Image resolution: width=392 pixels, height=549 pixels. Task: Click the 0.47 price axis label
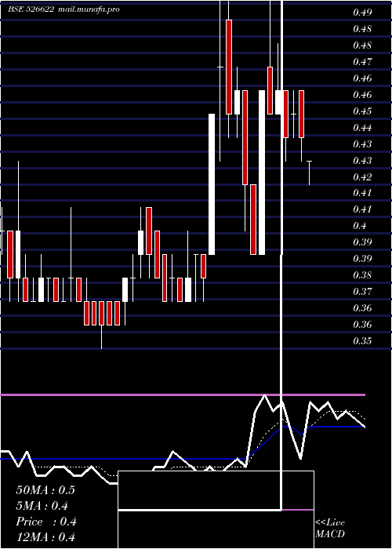pyautogui.click(x=362, y=62)
